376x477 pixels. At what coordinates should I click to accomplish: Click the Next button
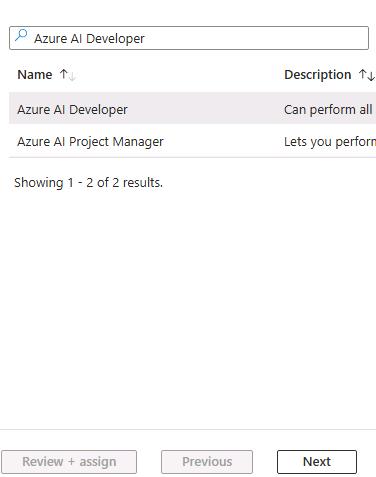tap(317, 462)
